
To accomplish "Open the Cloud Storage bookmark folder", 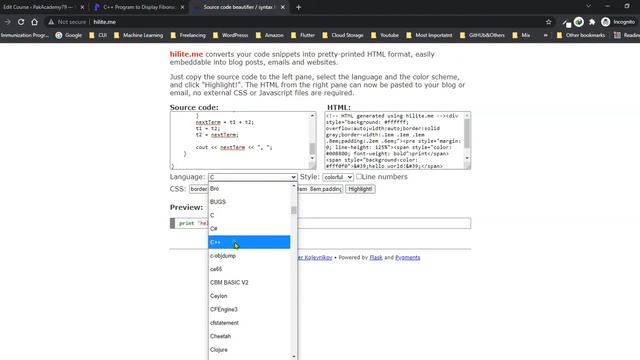I will pos(343,36).
